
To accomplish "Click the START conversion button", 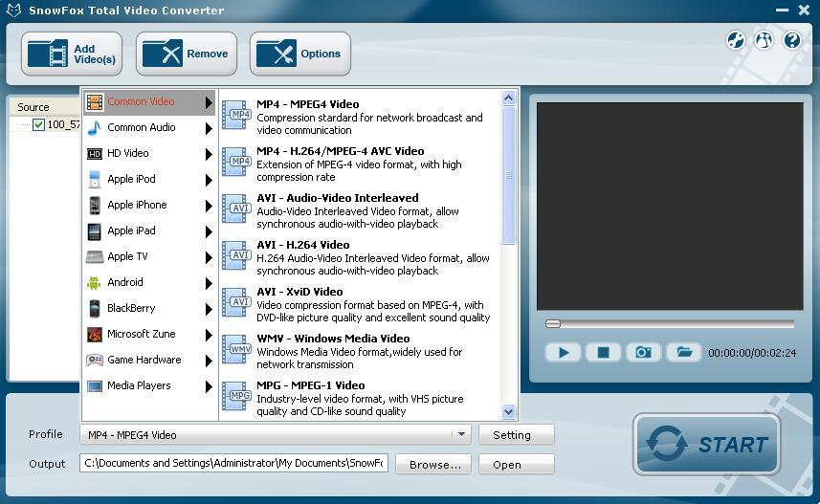I will [x=706, y=445].
